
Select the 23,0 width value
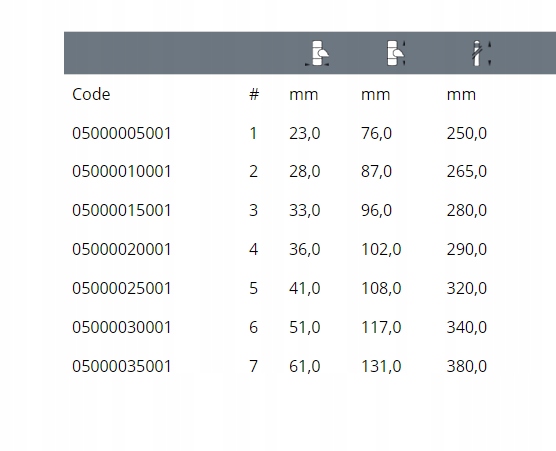[305, 134]
